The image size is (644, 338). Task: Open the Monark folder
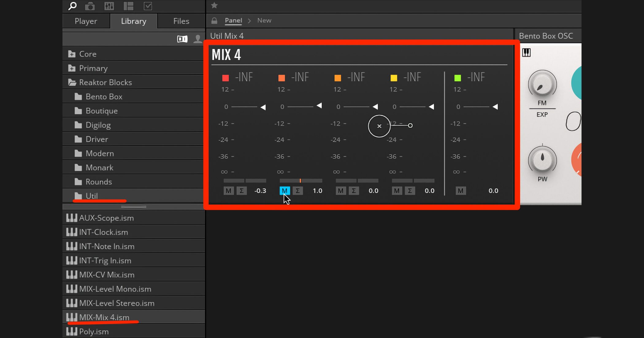point(133,167)
